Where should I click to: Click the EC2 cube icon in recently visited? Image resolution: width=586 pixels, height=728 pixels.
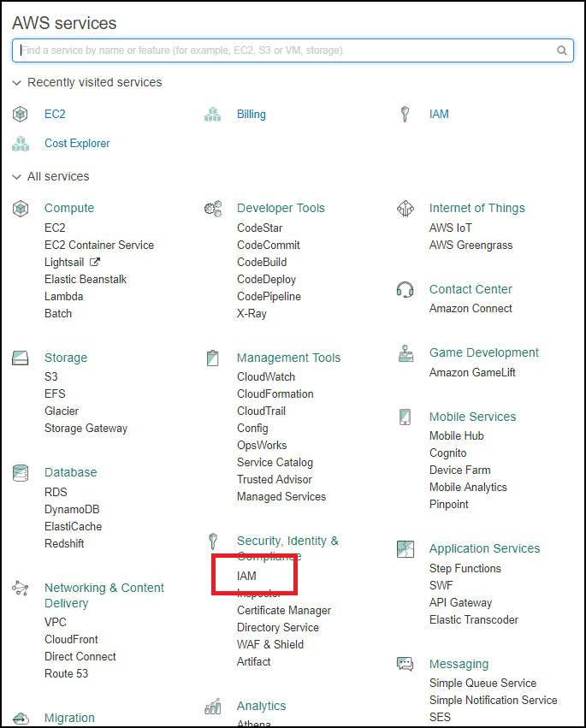pyautogui.click(x=20, y=115)
